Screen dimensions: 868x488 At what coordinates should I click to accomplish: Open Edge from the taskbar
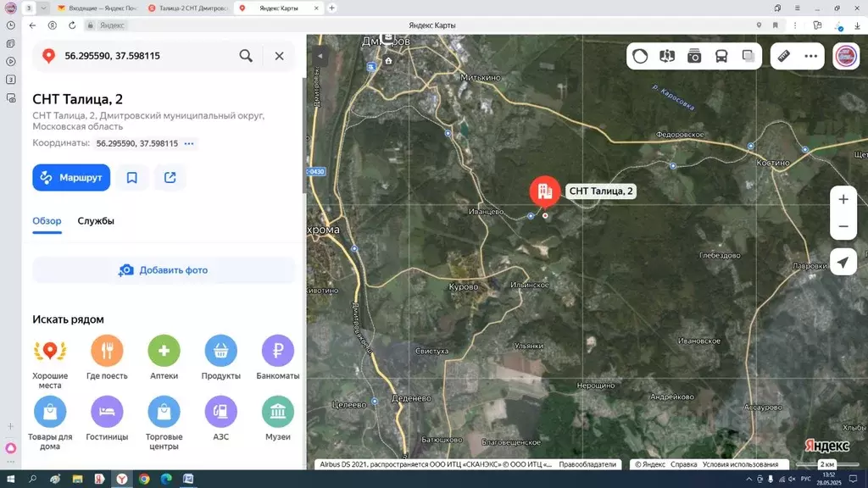pyautogui.click(x=166, y=480)
